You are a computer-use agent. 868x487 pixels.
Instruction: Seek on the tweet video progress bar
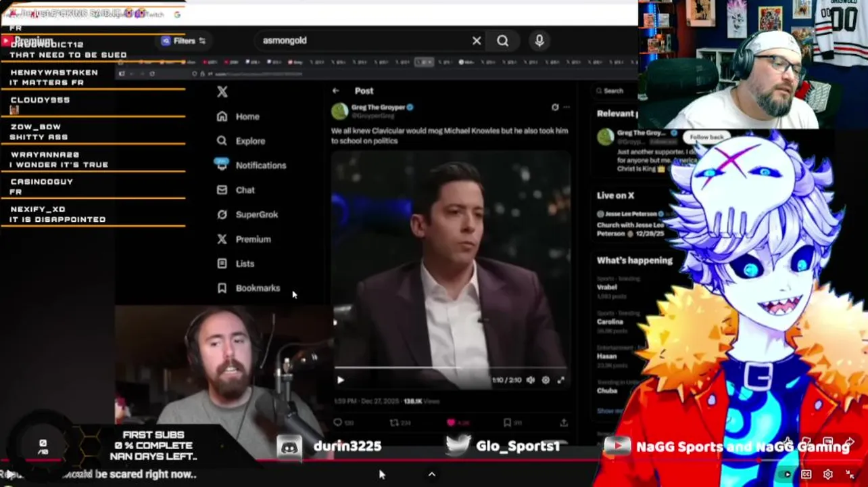tap(451, 368)
